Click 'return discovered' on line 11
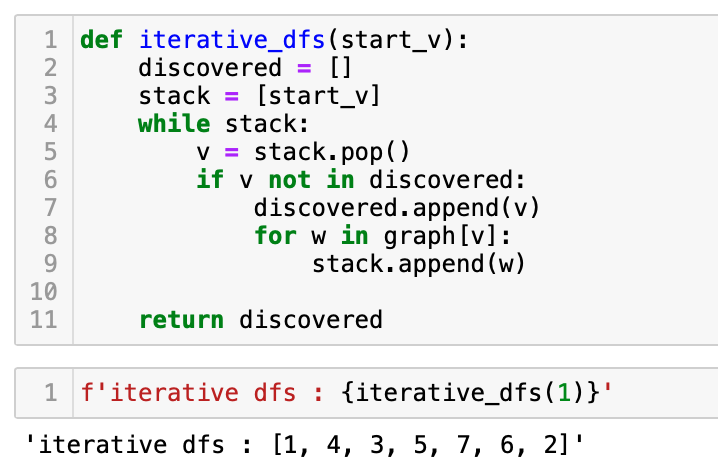This screenshot has width=718, height=468. pos(261,320)
